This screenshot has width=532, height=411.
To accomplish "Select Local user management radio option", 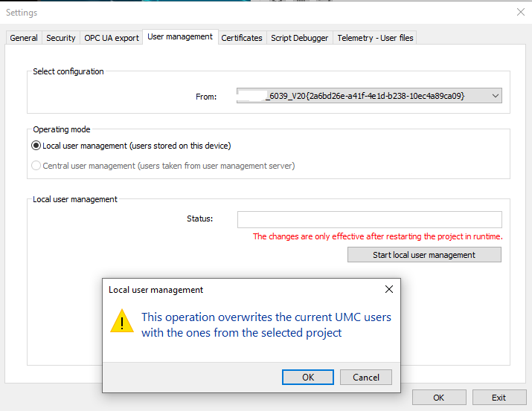I will [x=36, y=146].
